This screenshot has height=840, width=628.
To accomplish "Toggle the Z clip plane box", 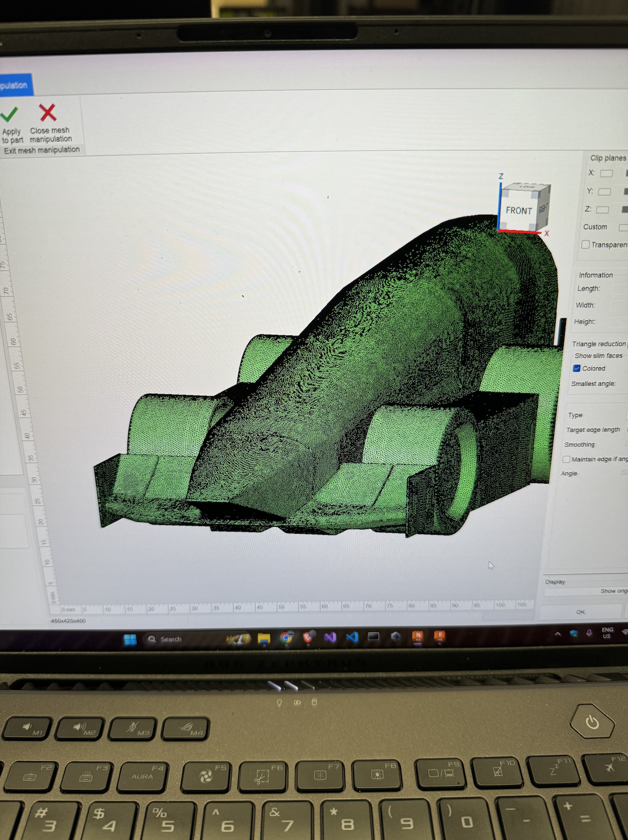I will click(x=603, y=210).
